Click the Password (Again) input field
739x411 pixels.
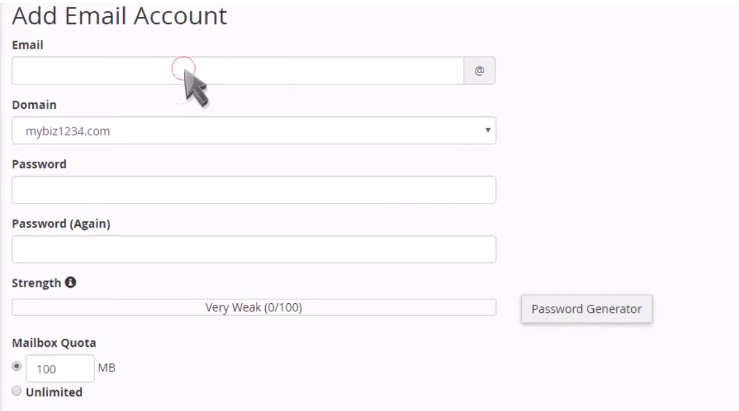click(x=254, y=249)
